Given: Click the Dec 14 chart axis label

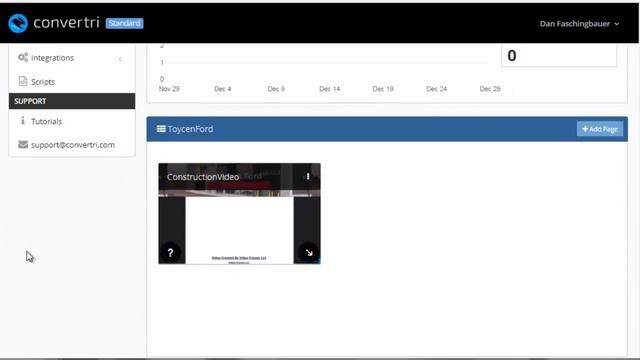Looking at the screenshot, I should tap(329, 89).
